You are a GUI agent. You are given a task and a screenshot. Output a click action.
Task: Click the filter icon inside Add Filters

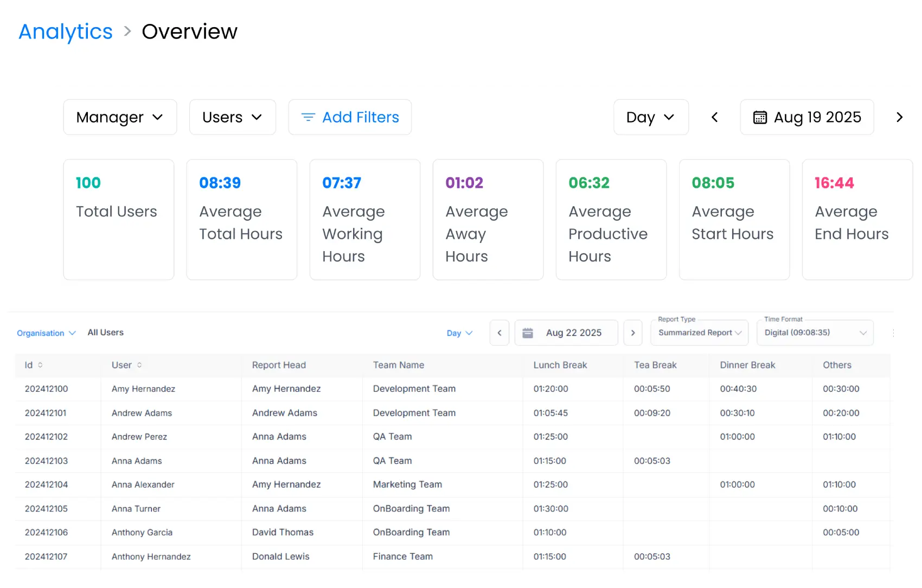pos(308,117)
